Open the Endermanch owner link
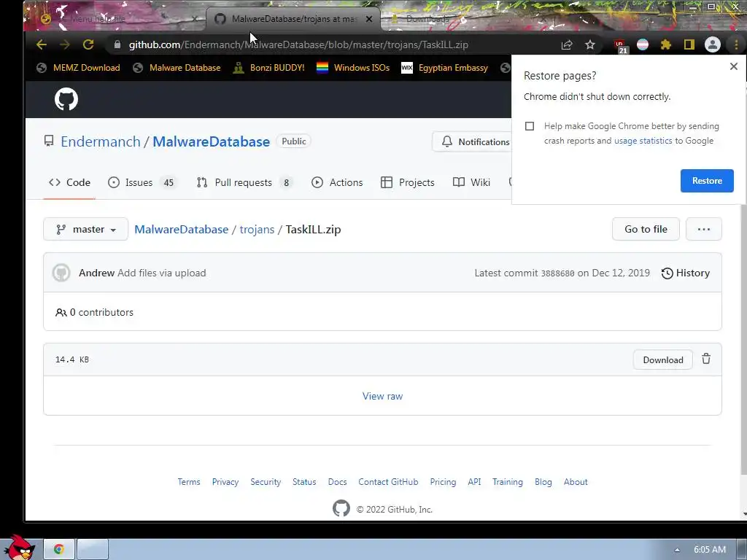Viewport: 747px width, 560px height. [101, 141]
